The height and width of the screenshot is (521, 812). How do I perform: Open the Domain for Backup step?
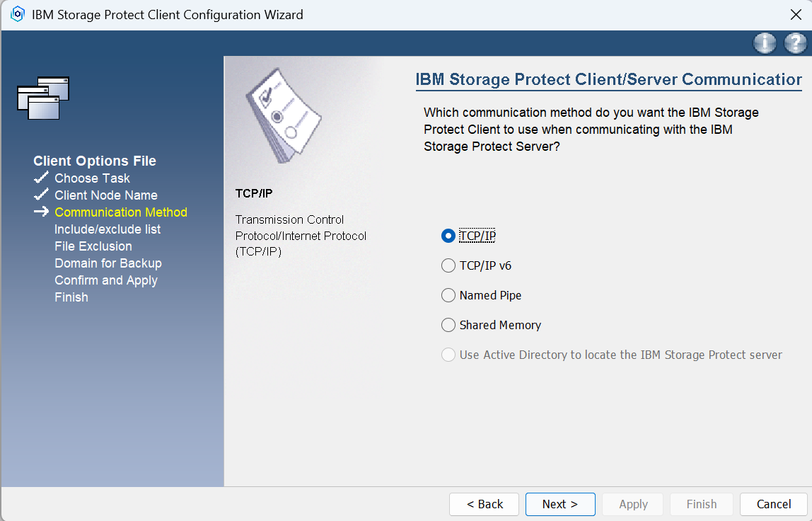point(108,263)
